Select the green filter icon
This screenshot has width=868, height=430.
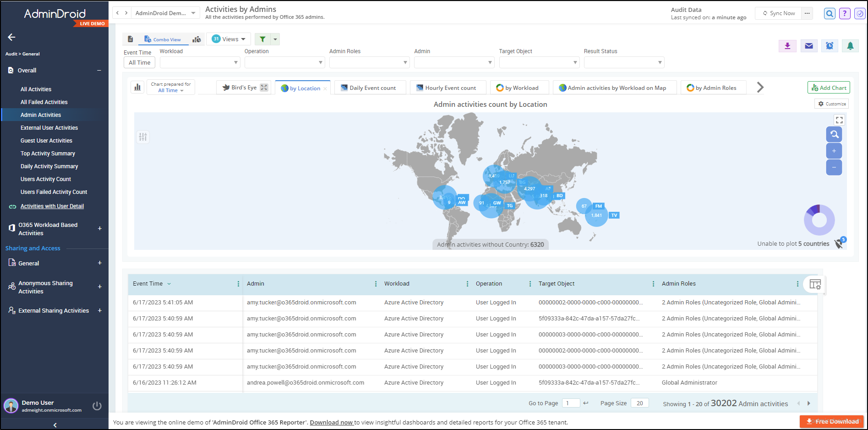click(x=262, y=39)
